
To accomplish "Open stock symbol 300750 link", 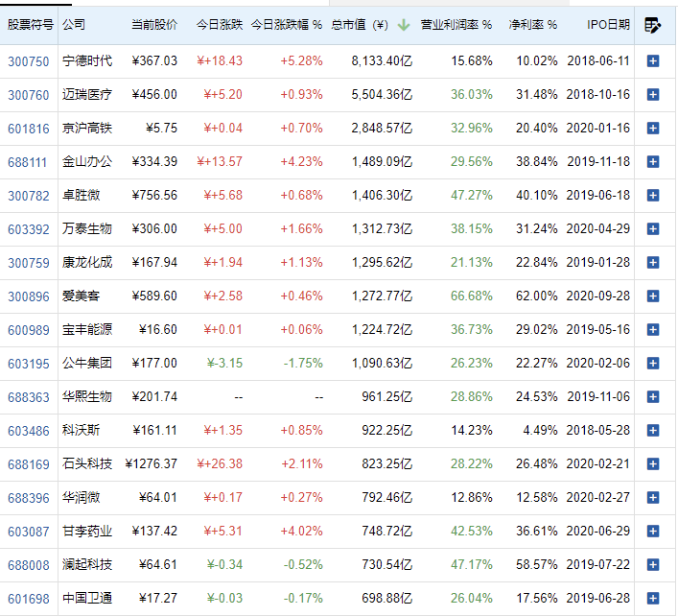I will click(29, 61).
